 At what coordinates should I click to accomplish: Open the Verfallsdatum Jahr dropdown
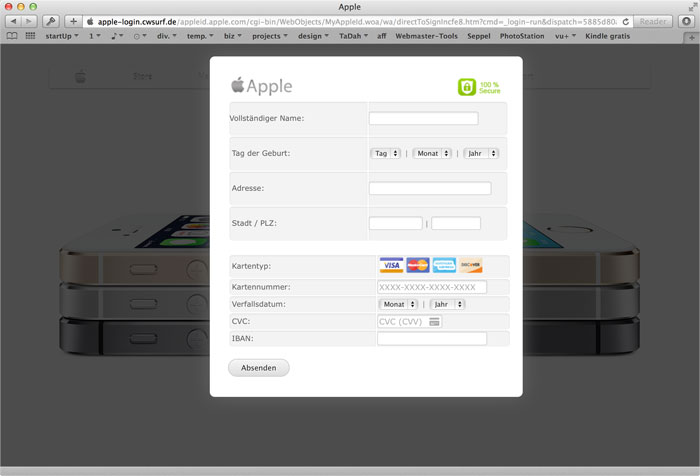[447, 304]
